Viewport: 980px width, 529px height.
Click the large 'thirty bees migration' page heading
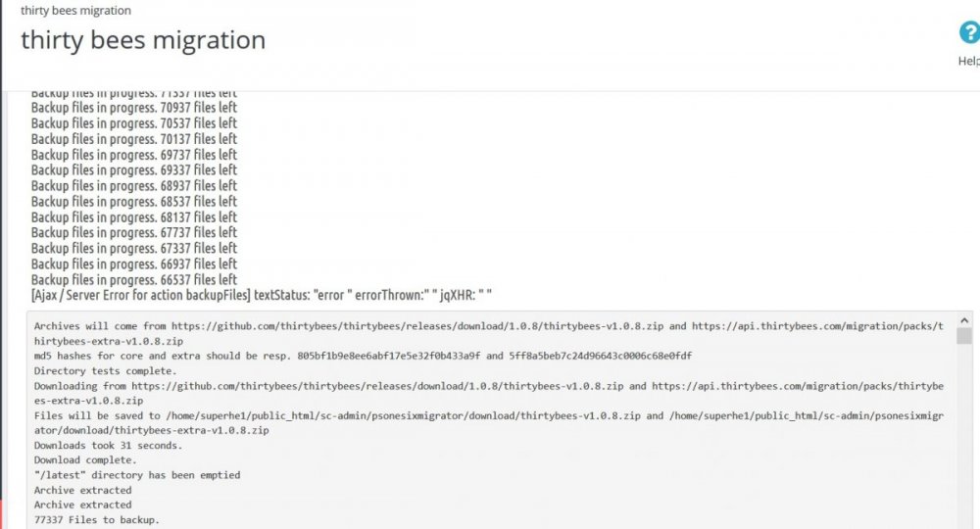pyautogui.click(x=143, y=40)
